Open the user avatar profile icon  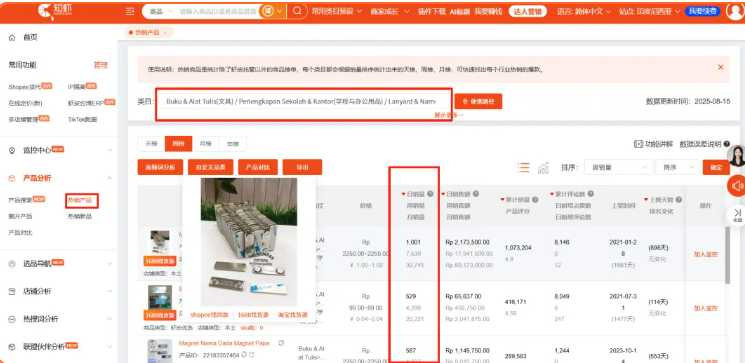(x=735, y=11)
